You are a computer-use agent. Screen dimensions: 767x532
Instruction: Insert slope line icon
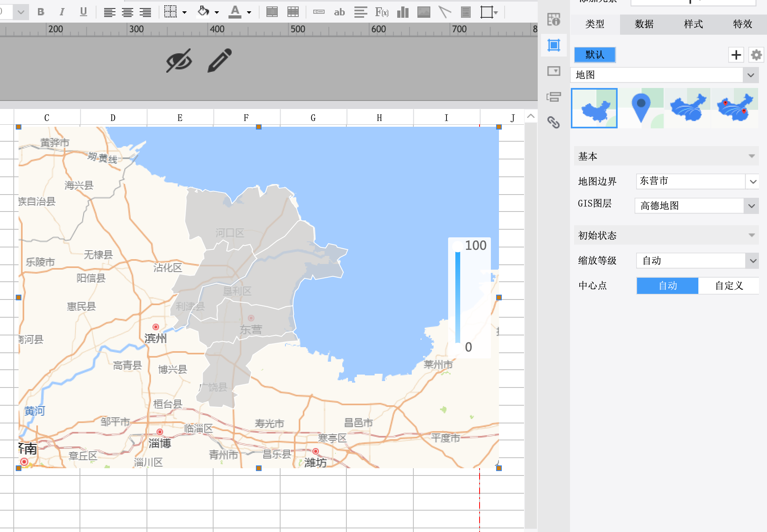coord(445,12)
